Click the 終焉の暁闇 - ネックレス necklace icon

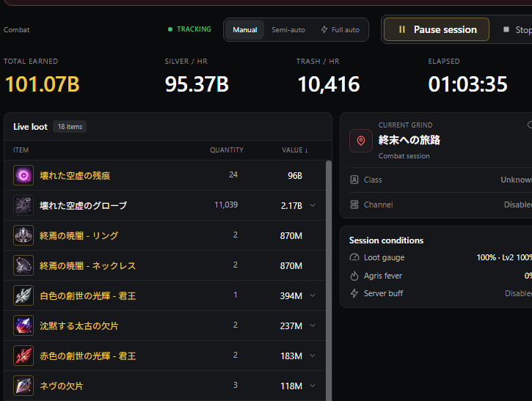tap(23, 265)
